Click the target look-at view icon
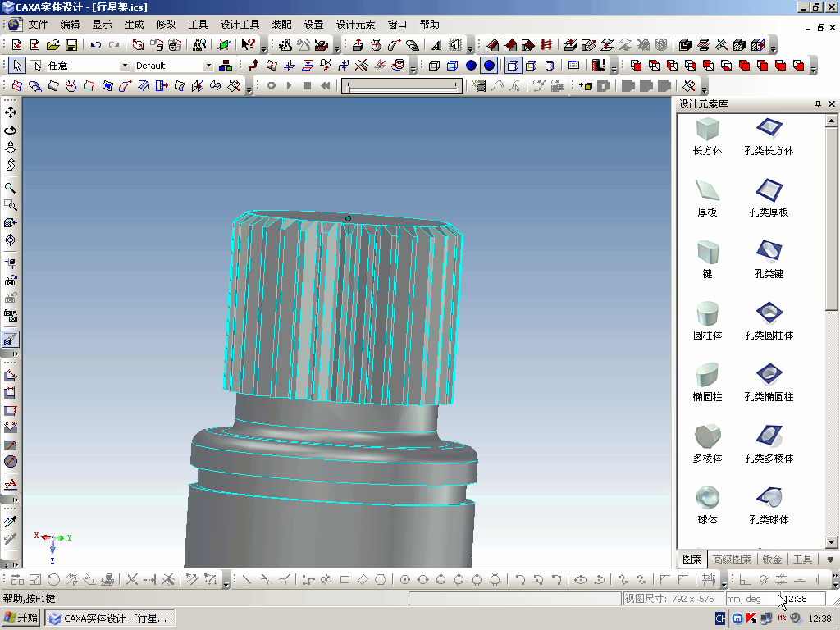This screenshot has height=630, width=840. (10, 240)
